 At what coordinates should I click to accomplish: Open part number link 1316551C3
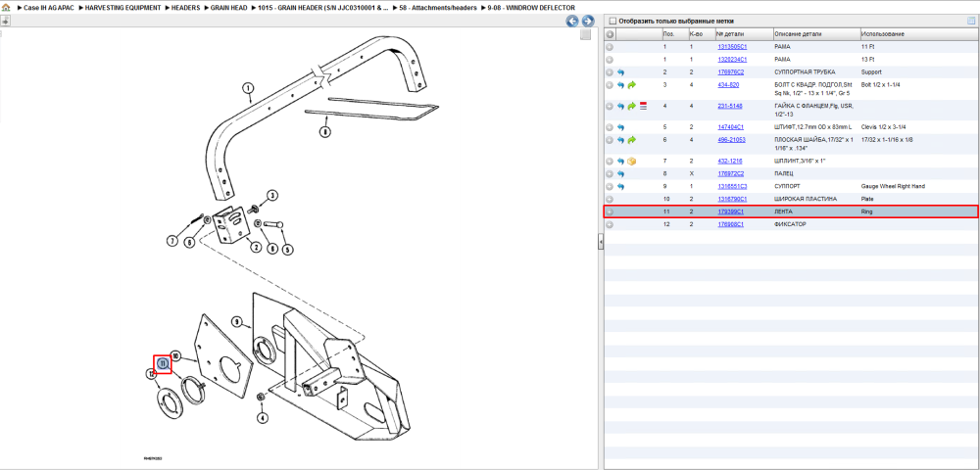tap(732, 187)
